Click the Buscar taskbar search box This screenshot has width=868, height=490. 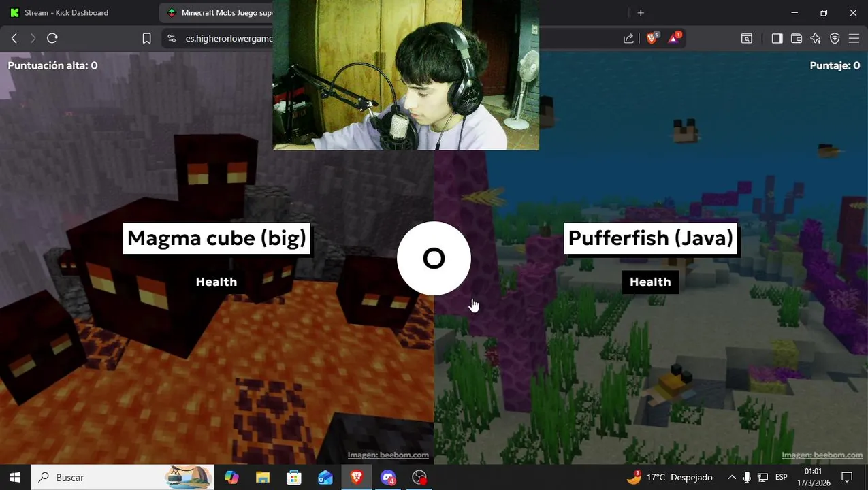[x=123, y=478]
